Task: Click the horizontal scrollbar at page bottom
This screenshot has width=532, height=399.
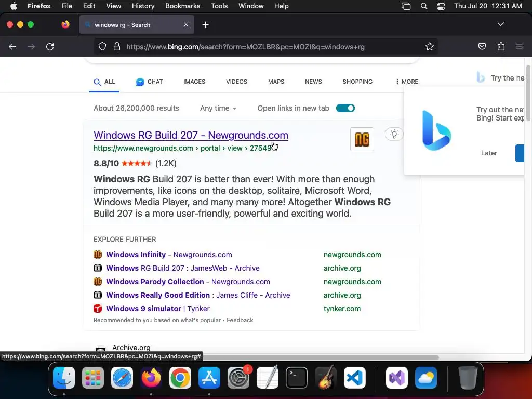Action: click(x=321, y=357)
